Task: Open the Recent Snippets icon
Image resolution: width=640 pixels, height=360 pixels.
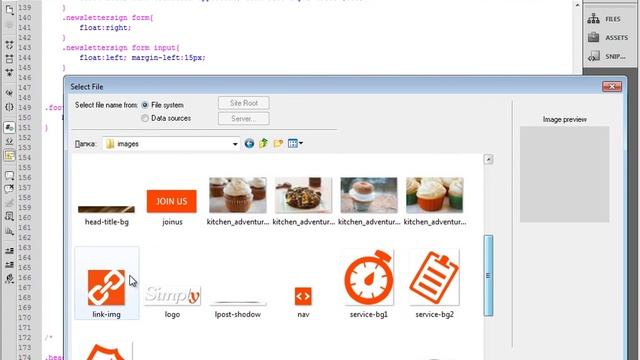Action: [9, 217]
